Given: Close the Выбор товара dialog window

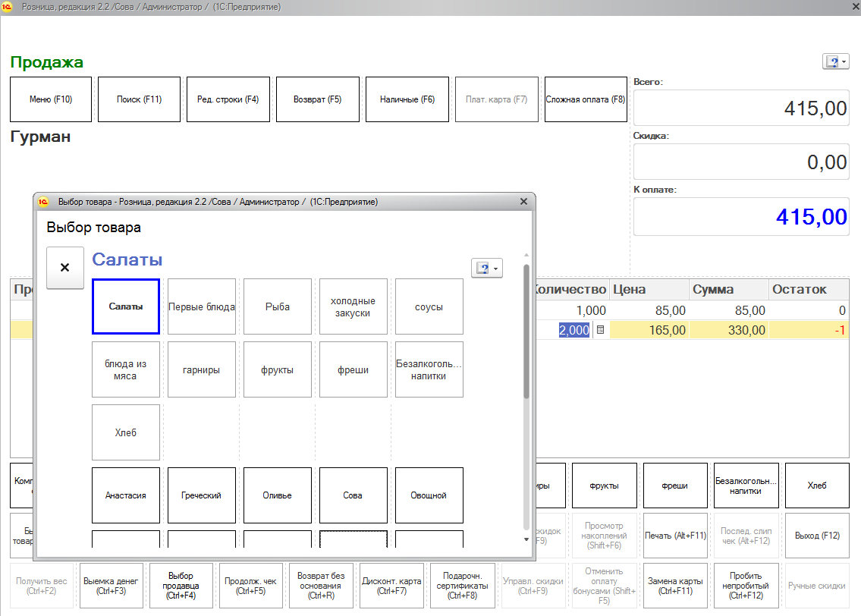Looking at the screenshot, I should 524,202.
